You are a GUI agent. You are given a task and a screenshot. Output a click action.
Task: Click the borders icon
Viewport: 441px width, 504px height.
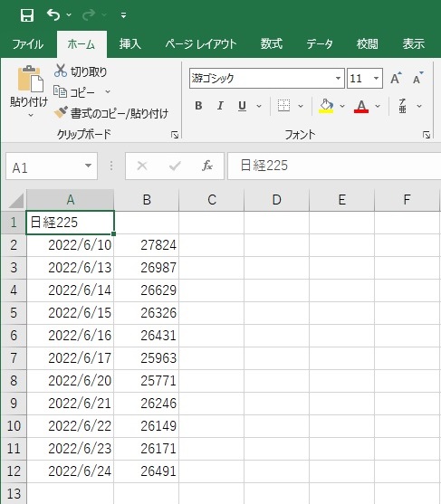coord(283,106)
